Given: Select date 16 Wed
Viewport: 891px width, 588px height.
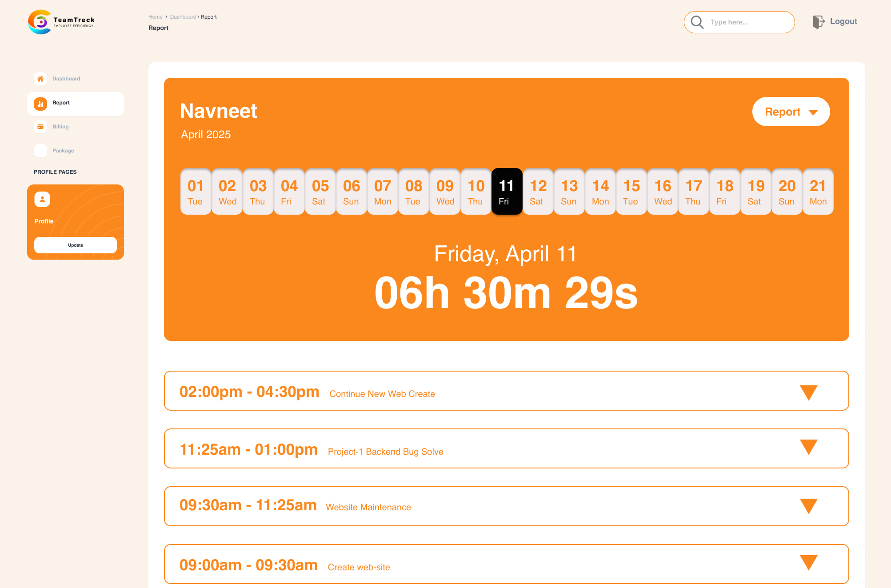Looking at the screenshot, I should click(663, 192).
